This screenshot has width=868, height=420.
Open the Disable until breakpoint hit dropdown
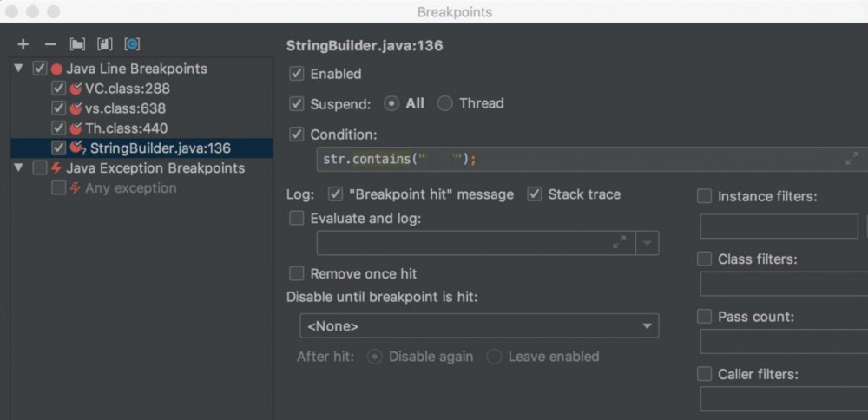click(x=479, y=326)
